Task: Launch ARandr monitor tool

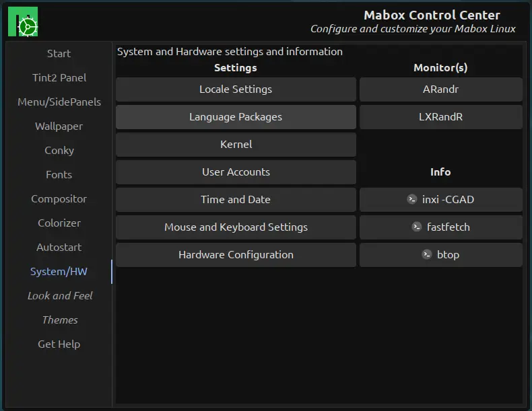Action: [440, 89]
